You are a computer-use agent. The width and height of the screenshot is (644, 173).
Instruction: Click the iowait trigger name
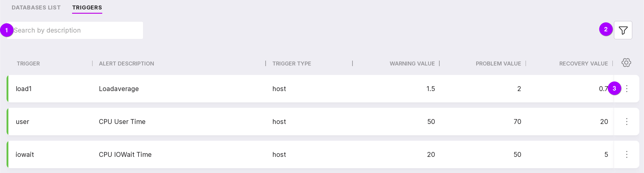(x=25, y=155)
